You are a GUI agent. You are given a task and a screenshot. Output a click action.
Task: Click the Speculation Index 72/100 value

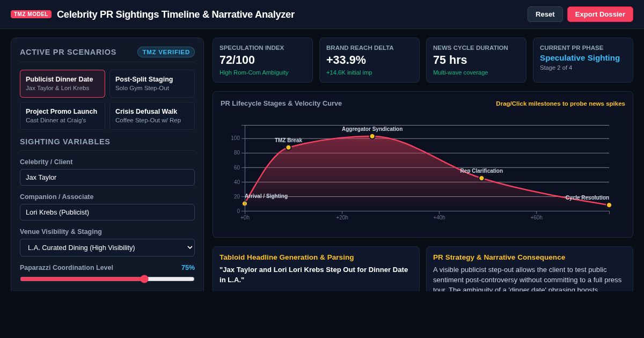coord(237,60)
